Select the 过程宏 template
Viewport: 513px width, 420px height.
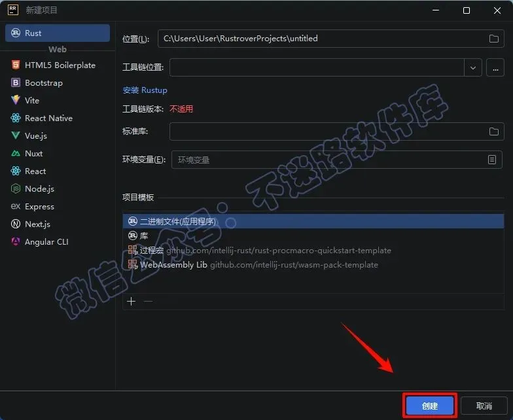tap(313, 250)
